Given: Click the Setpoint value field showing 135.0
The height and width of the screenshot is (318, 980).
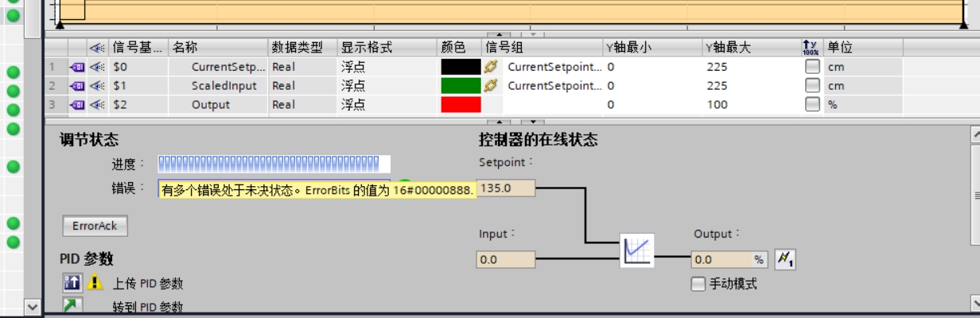Looking at the screenshot, I should pos(507,188).
